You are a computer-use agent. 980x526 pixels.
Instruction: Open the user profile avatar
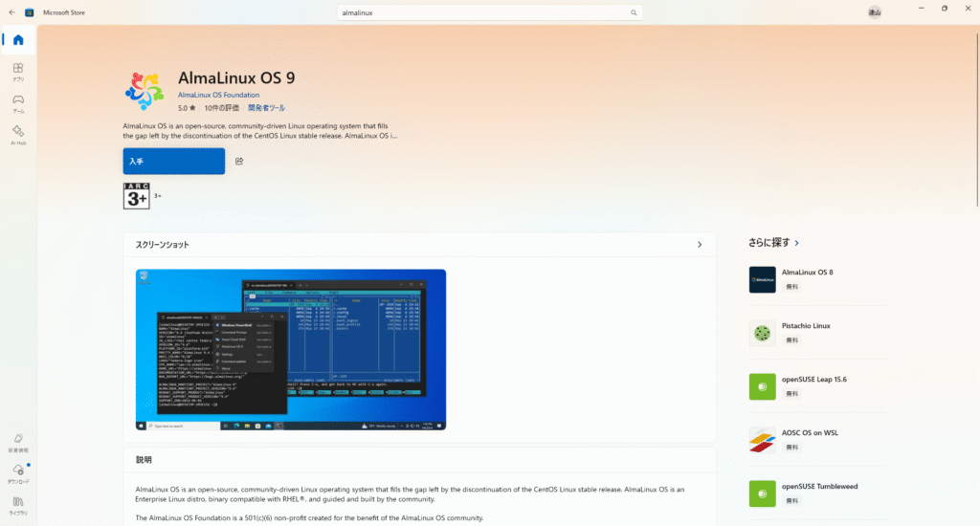(875, 11)
